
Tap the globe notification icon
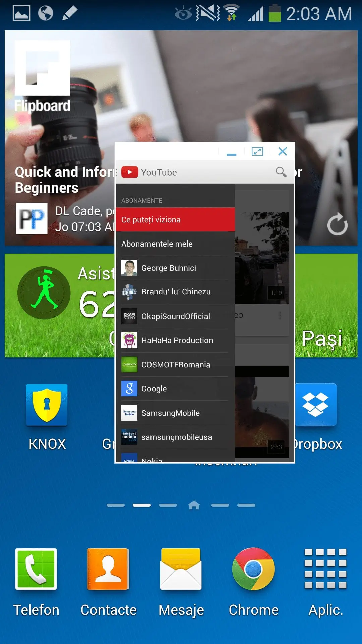(x=46, y=13)
